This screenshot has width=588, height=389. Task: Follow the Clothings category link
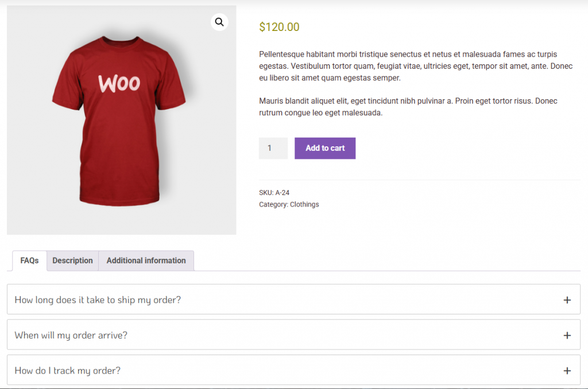pos(304,204)
